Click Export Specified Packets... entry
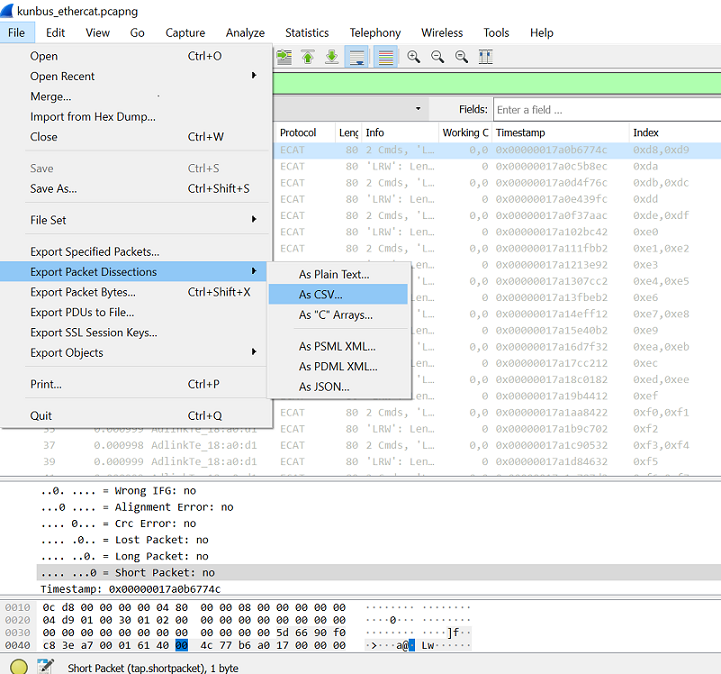721x674 pixels. (95, 251)
